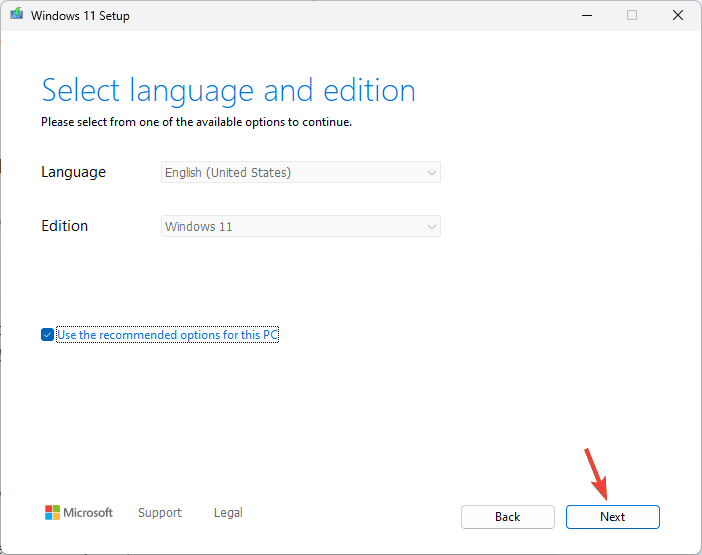
Task: Click the Microsoft logo in the footer
Action: (x=79, y=513)
